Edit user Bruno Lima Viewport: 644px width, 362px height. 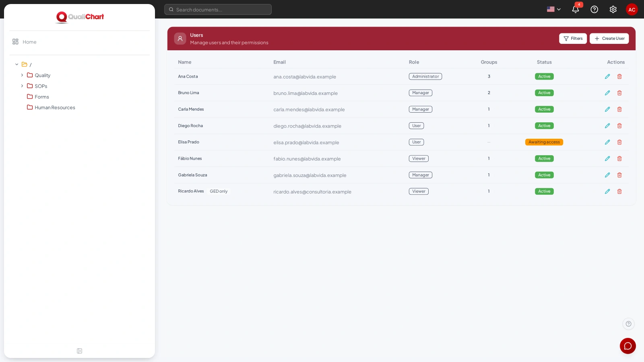pyautogui.click(x=607, y=93)
